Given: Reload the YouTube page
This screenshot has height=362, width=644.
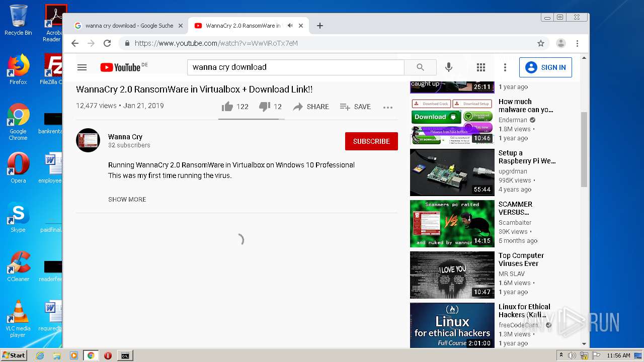Looking at the screenshot, I should point(107,43).
